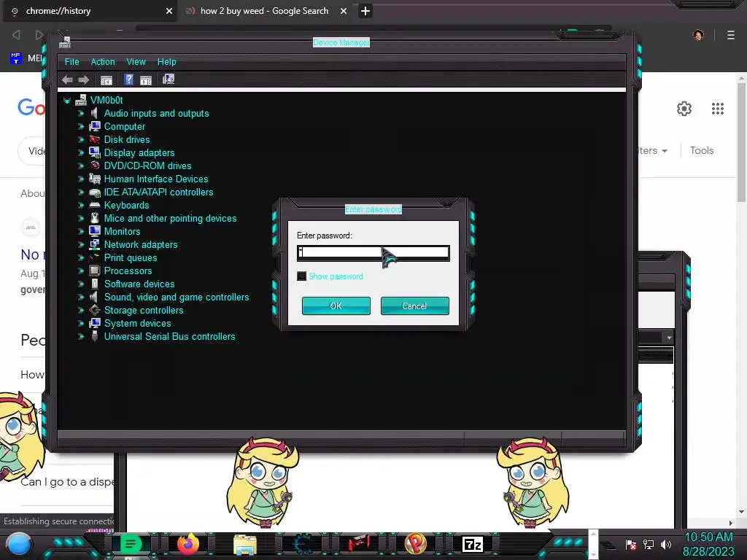Click the System devices category icon
Viewport: 747px width, 560px height.
pos(94,323)
